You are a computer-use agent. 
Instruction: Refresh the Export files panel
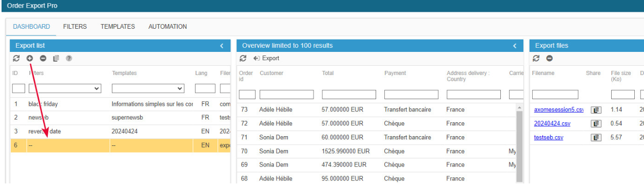point(536,59)
